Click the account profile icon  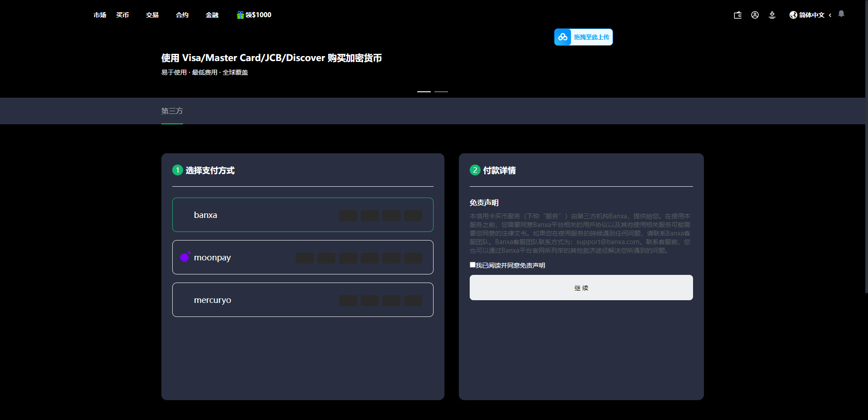[755, 15]
